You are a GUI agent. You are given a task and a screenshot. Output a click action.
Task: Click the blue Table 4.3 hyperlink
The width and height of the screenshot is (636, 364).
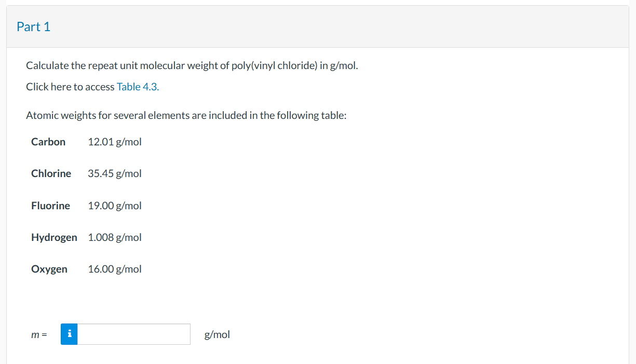click(x=137, y=86)
